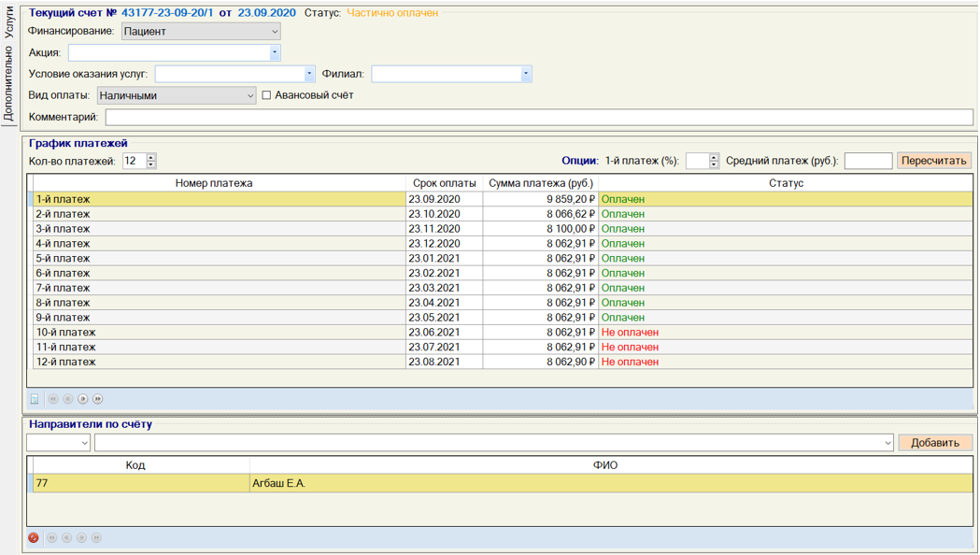Jump to last record in payment schedule
This screenshot has height=555, width=980.
[x=98, y=399]
